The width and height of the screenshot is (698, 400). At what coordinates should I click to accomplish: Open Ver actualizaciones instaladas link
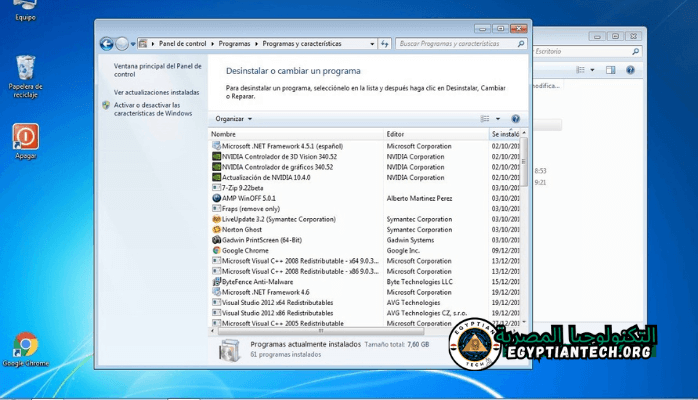pyautogui.click(x=156, y=93)
